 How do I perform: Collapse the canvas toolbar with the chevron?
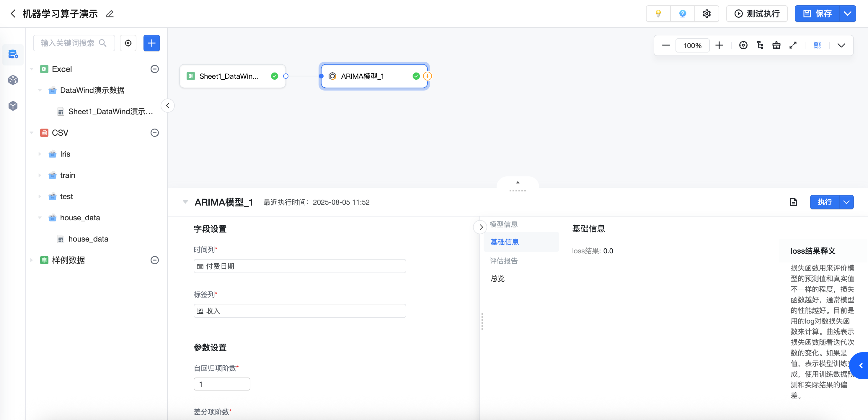tap(841, 45)
